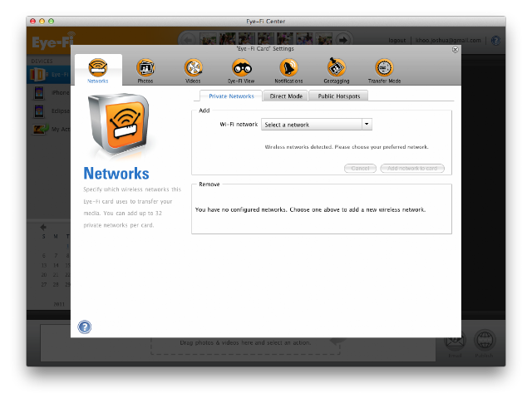Open the Geotagging settings section

tap(336, 71)
